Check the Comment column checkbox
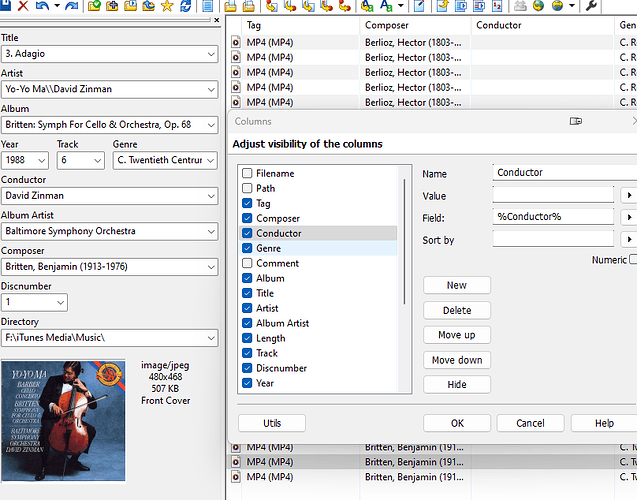The width and height of the screenshot is (637, 500). [247, 263]
